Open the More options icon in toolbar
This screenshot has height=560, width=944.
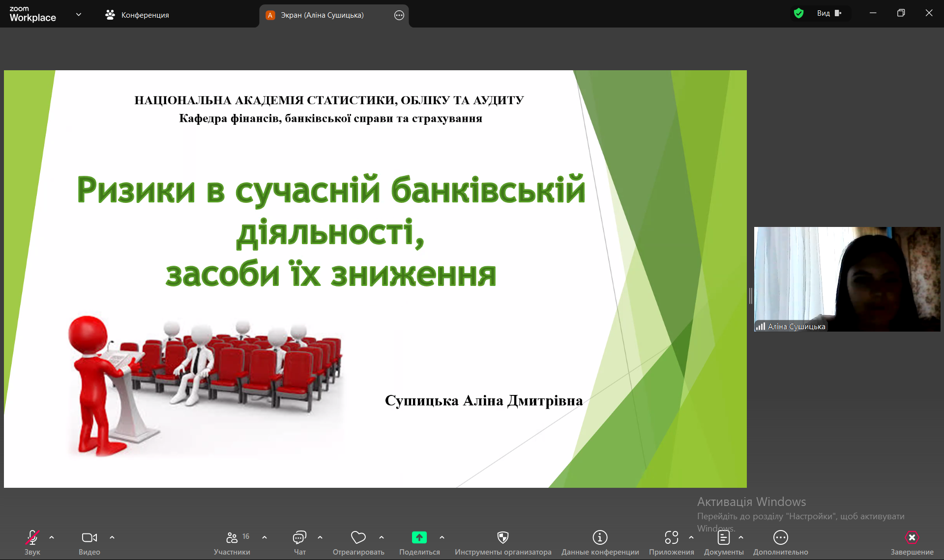[780, 537]
